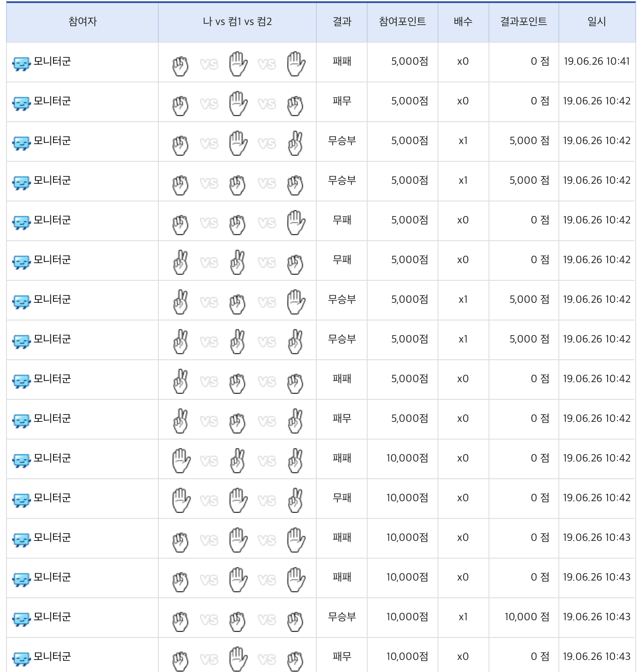Click the 일시 column header
The height and width of the screenshot is (672, 643).
click(596, 22)
